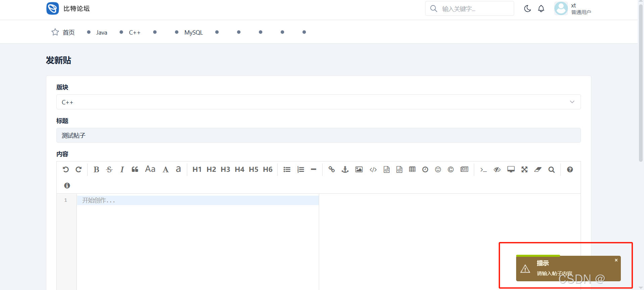
Task: Open editor help question mark
Action: tap(570, 170)
